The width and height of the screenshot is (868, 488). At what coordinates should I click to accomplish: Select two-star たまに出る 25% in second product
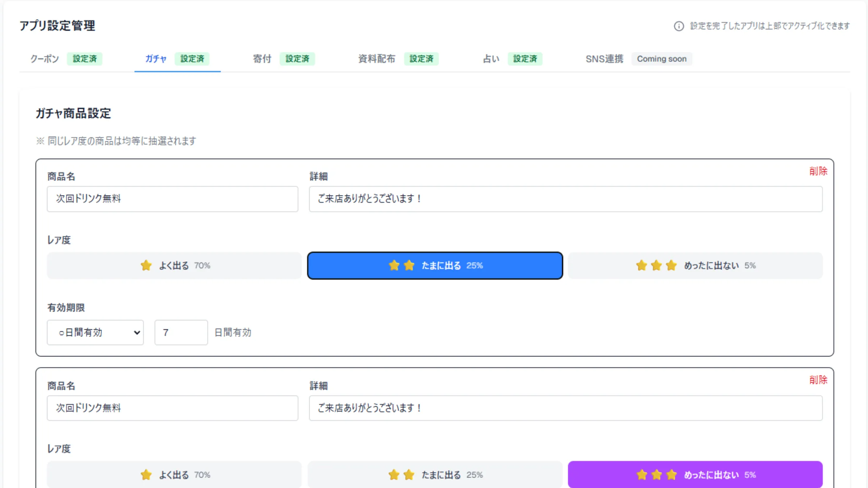(x=435, y=475)
